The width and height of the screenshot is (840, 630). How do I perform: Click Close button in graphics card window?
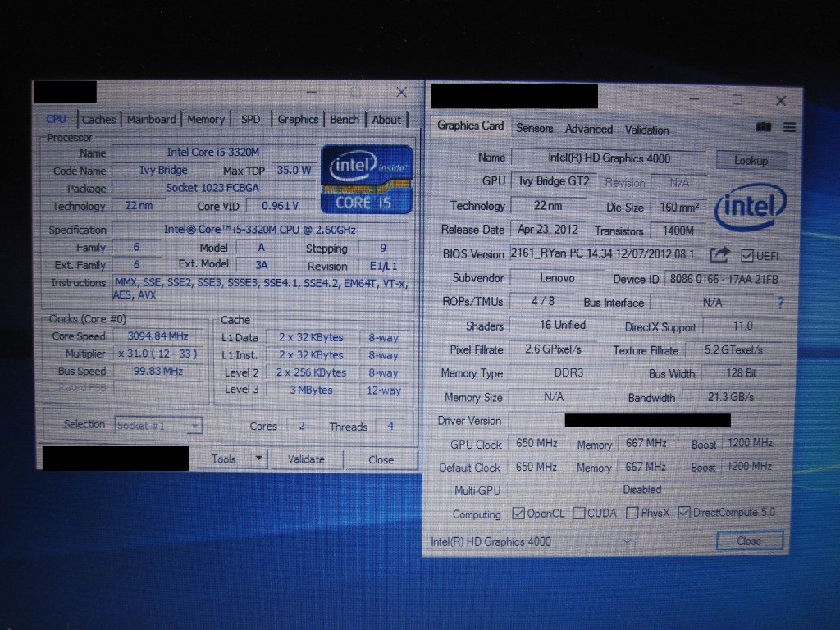(750, 541)
